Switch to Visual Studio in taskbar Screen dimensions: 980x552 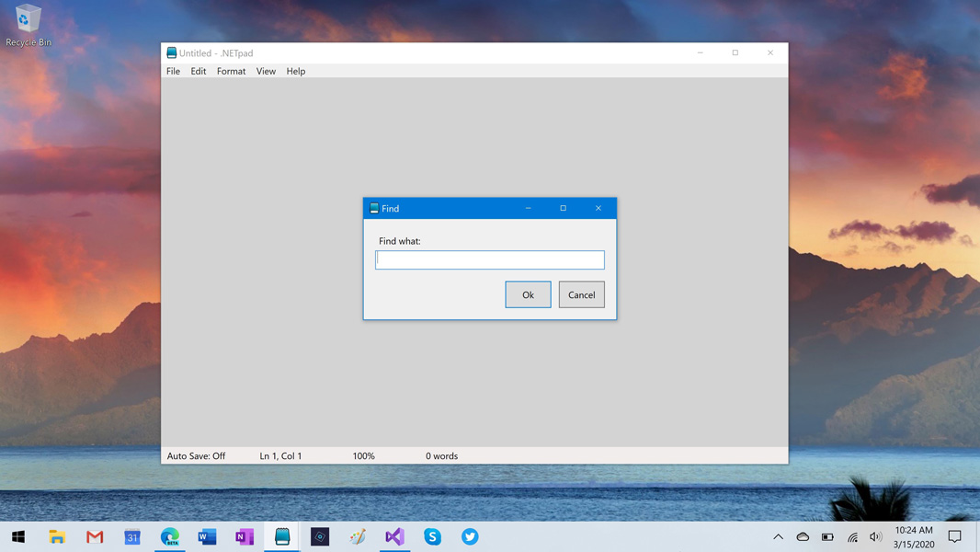click(395, 537)
